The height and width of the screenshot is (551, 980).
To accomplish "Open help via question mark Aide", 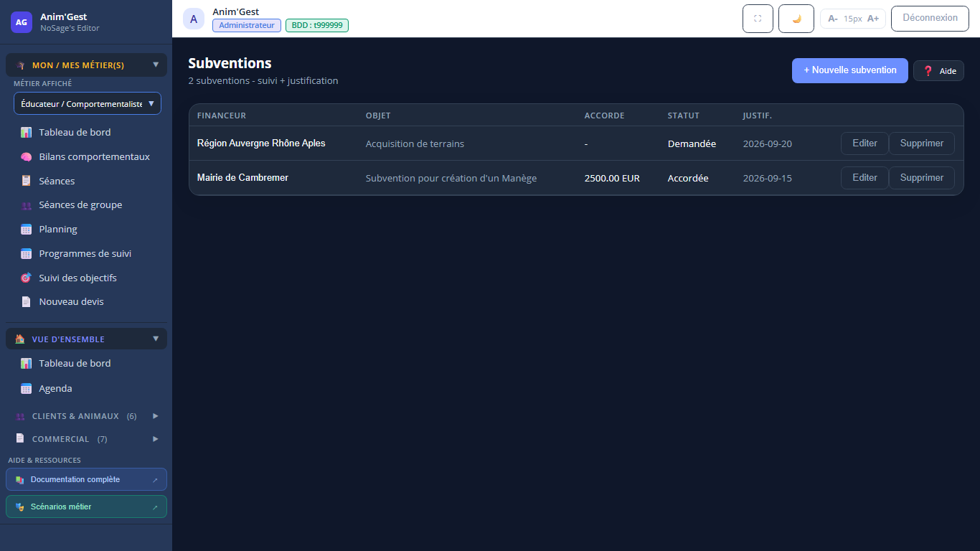I will pos(938,71).
